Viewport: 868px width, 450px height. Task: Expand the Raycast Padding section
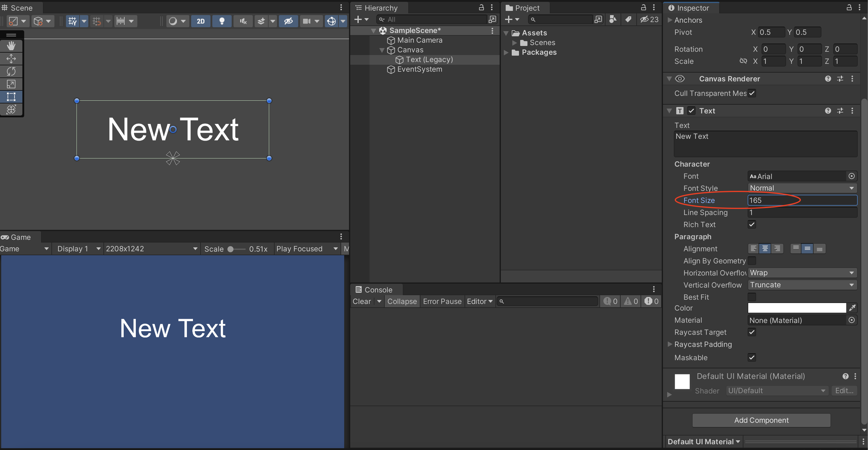pyautogui.click(x=670, y=344)
